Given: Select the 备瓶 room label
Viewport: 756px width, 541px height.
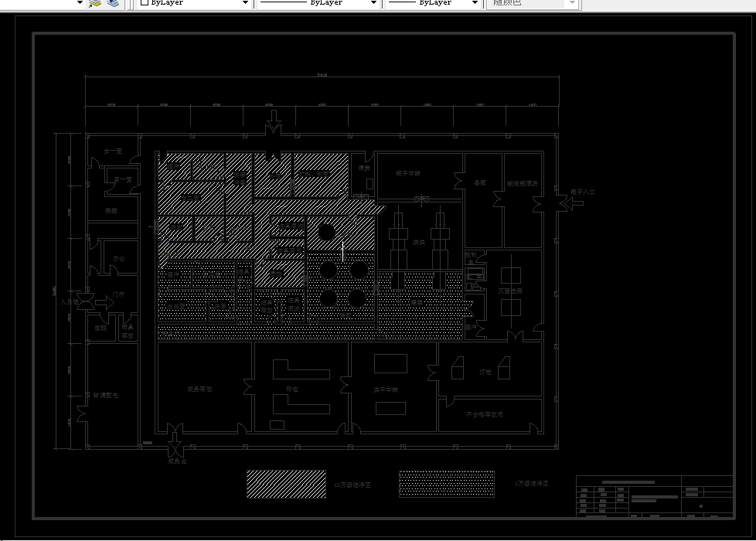Looking at the screenshot, I should point(480,182).
